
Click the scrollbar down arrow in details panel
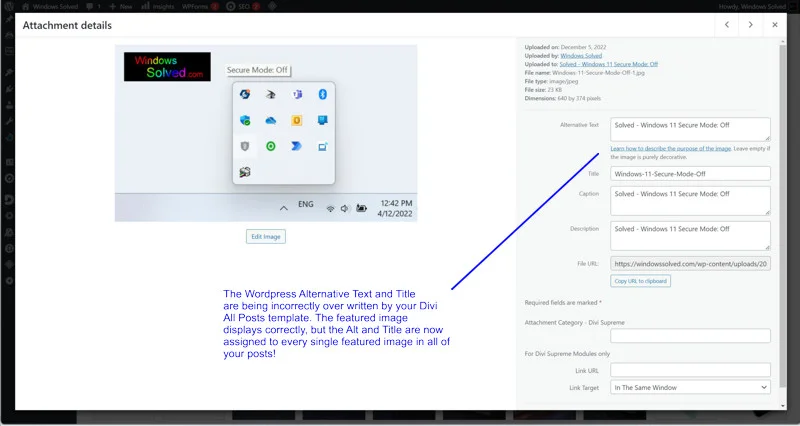pyautogui.click(x=783, y=406)
